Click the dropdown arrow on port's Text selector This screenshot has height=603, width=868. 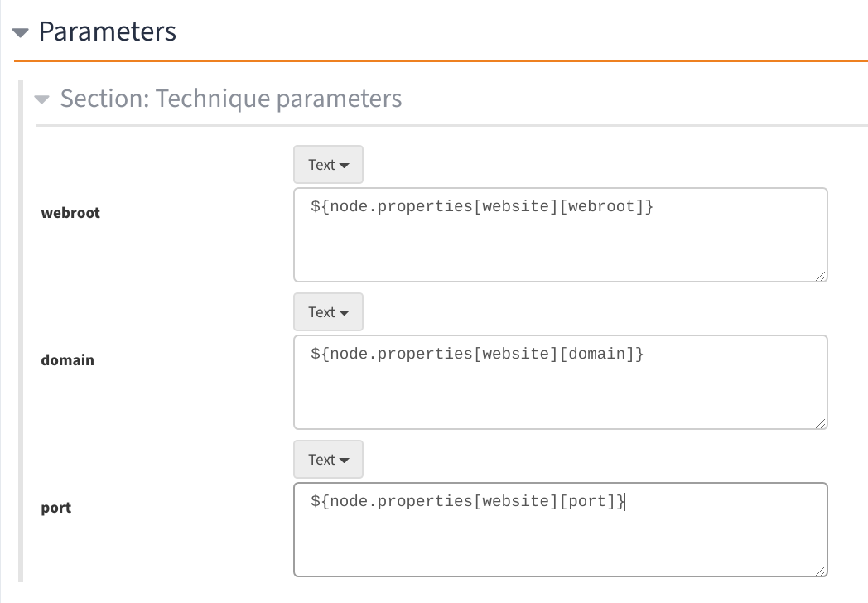click(x=345, y=459)
